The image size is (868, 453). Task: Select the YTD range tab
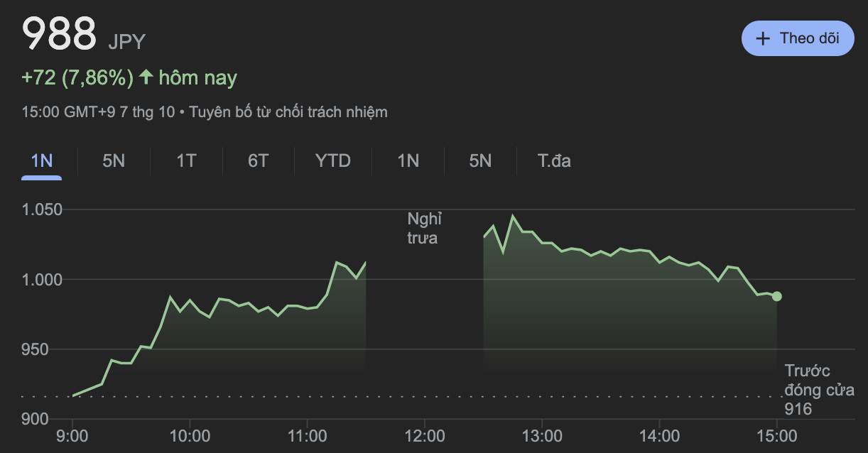333,160
